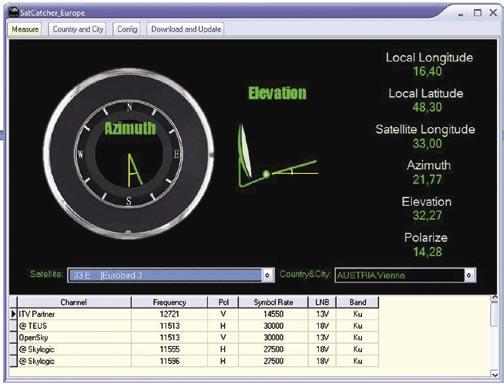Maximize the SatCatcher window
The image size is (504, 384).
(x=477, y=13)
